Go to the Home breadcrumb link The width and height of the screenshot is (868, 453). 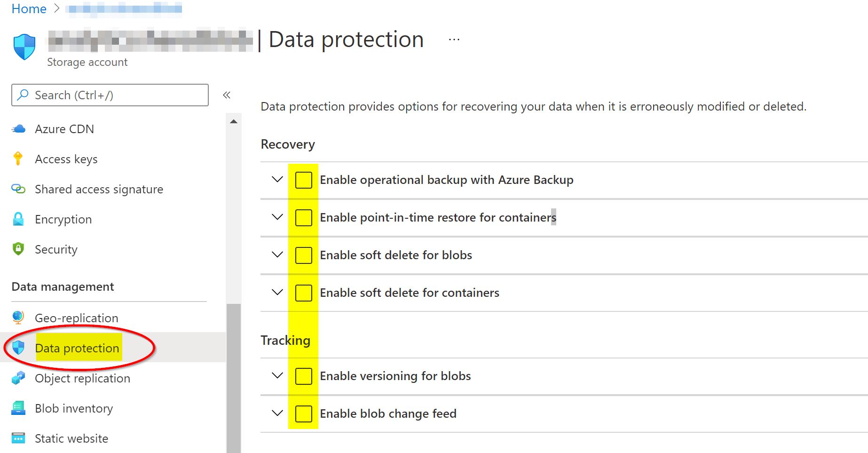29,9
